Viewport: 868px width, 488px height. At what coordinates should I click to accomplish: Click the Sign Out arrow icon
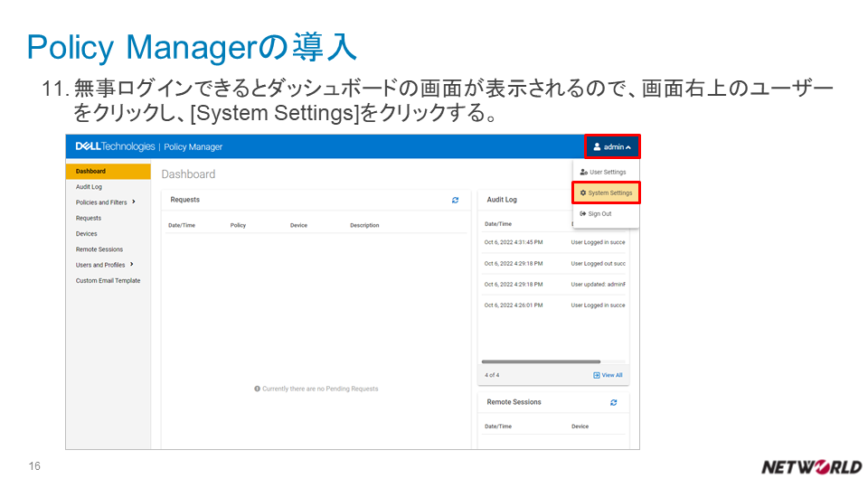pos(582,213)
